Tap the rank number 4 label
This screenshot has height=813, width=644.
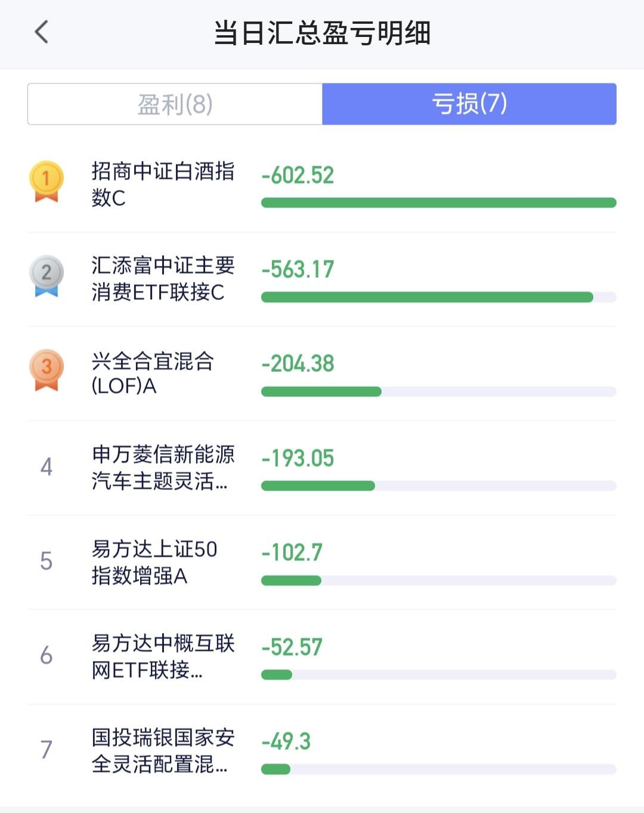[47, 467]
